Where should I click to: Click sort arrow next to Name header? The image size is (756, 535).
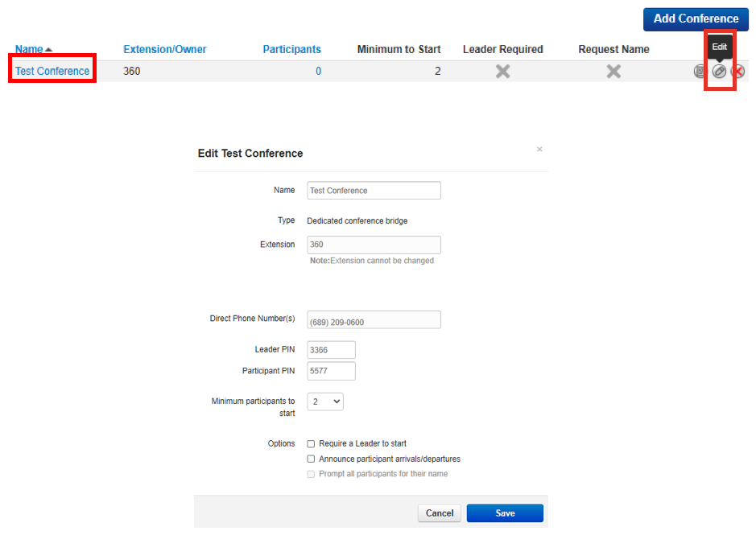click(49, 50)
